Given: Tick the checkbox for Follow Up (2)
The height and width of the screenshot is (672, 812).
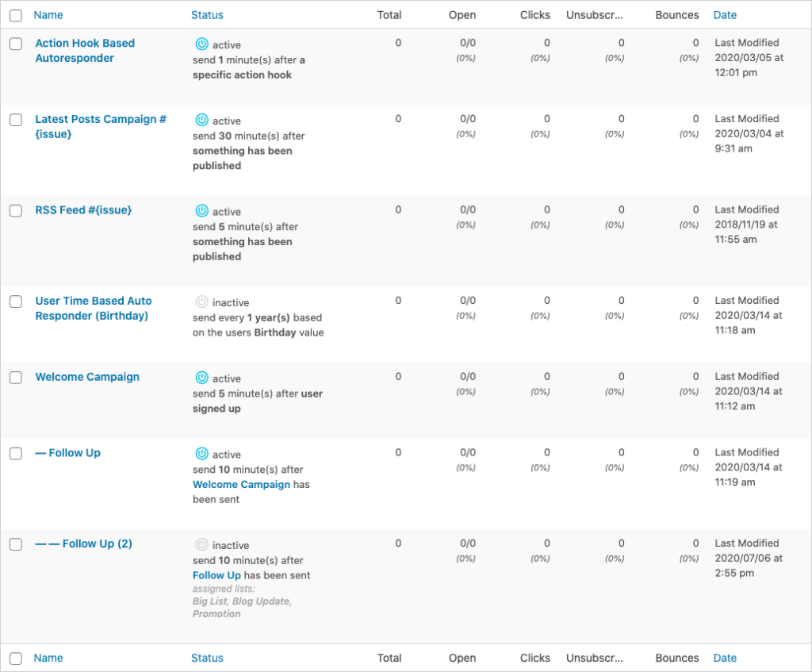Looking at the screenshot, I should tap(16, 544).
